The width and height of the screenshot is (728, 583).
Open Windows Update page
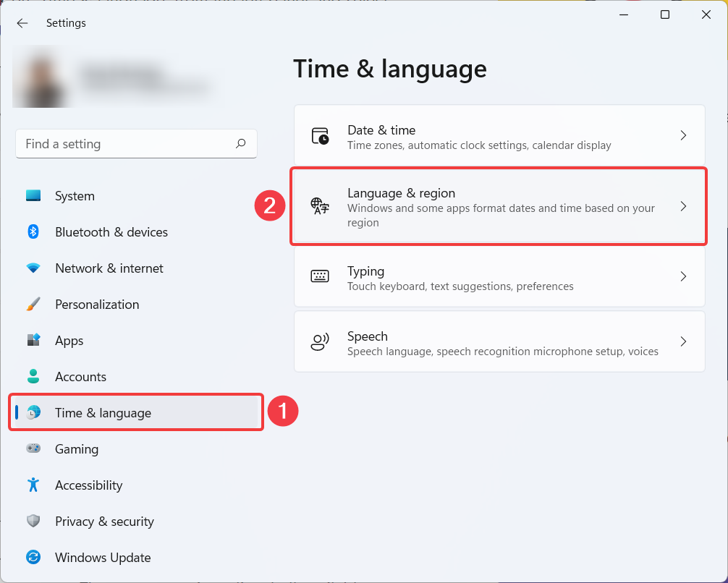tap(137, 558)
